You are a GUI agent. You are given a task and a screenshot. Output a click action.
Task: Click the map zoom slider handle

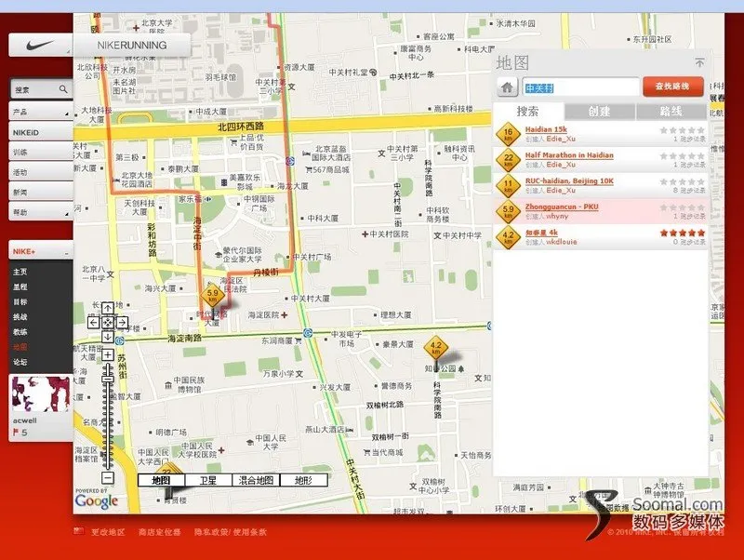[108, 379]
